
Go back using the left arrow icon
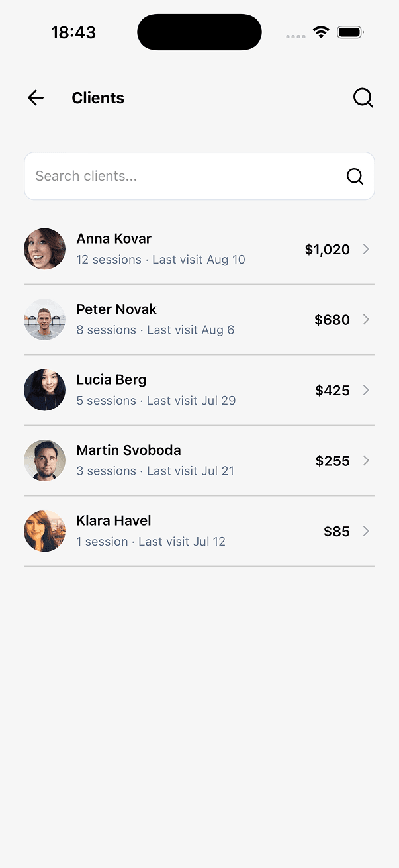tap(36, 98)
